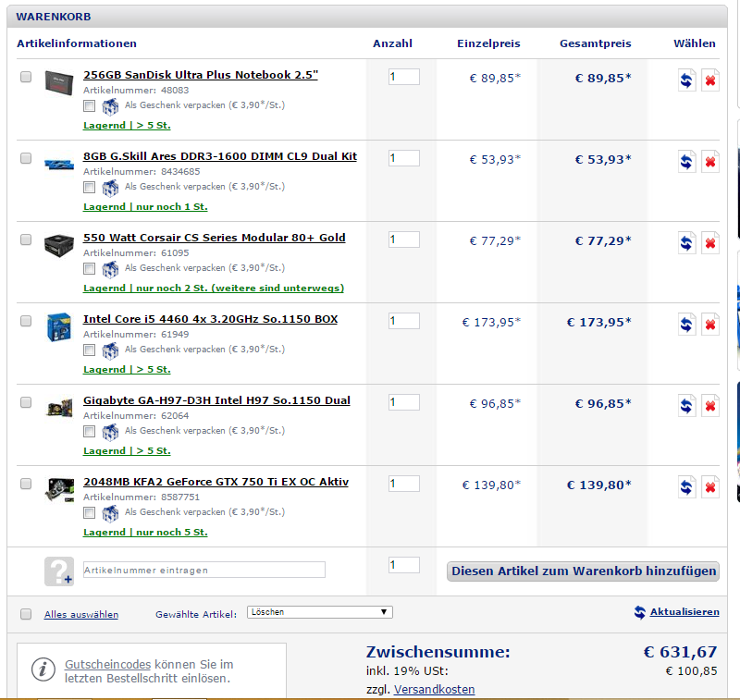
Task: Click the Corsair power supply thumbnail image
Action: pos(58,245)
